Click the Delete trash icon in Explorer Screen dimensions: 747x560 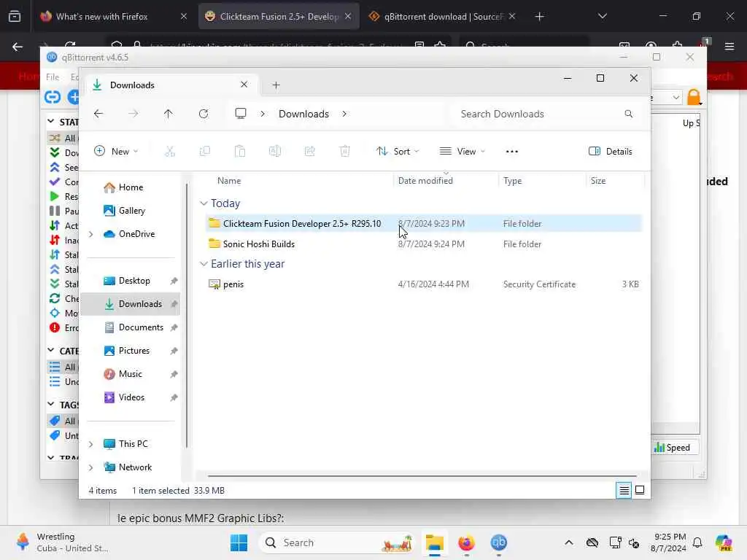(x=345, y=152)
